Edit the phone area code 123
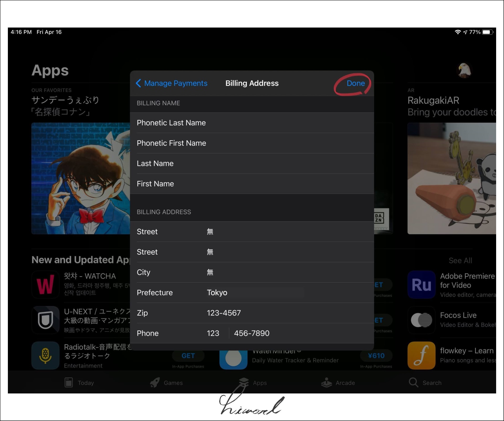 (x=213, y=333)
